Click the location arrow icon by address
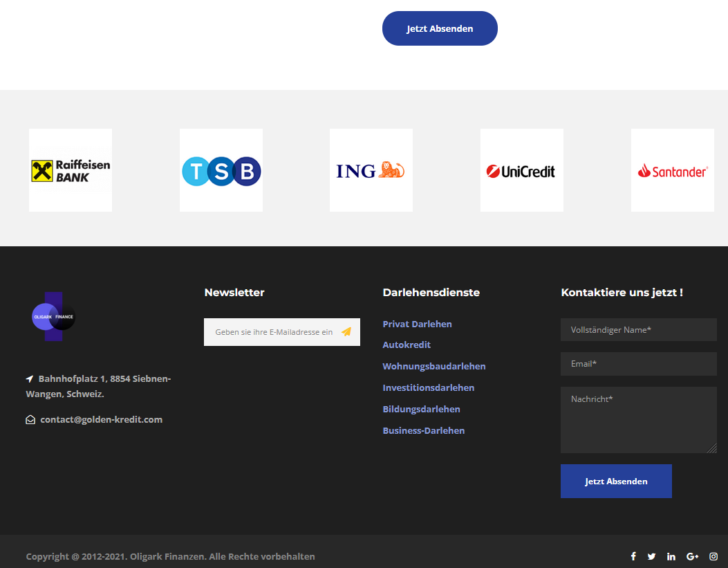Image resolution: width=728 pixels, height=568 pixels. point(30,379)
